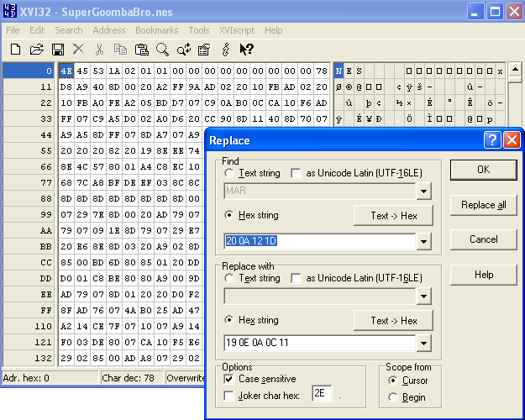Click the Search again toolbar icon
The height and width of the screenshot is (420, 525).
point(183,50)
